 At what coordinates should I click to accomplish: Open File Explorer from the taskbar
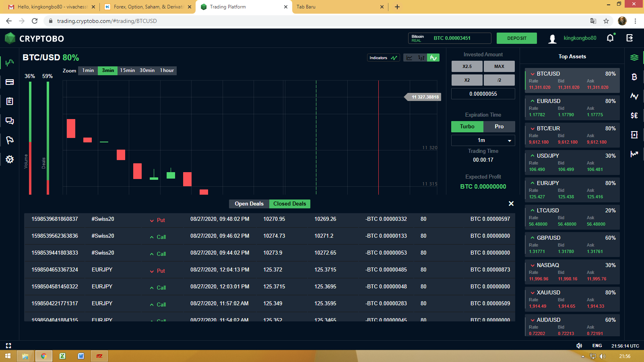(25, 356)
